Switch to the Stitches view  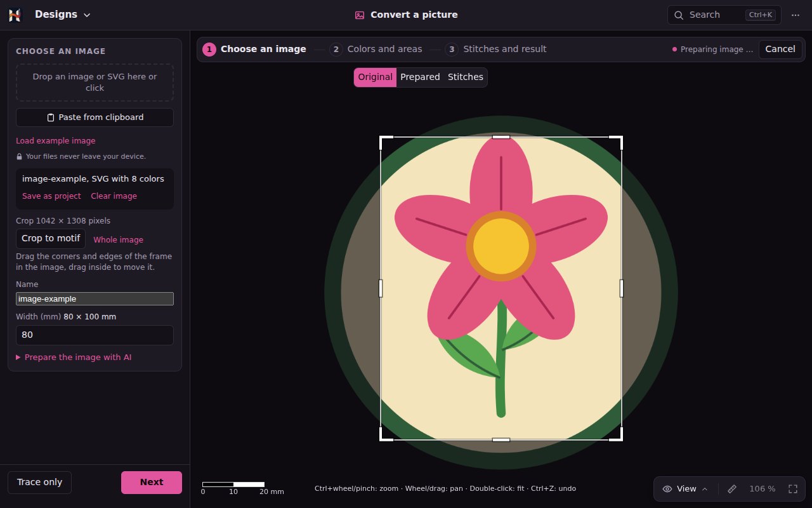[x=466, y=77]
